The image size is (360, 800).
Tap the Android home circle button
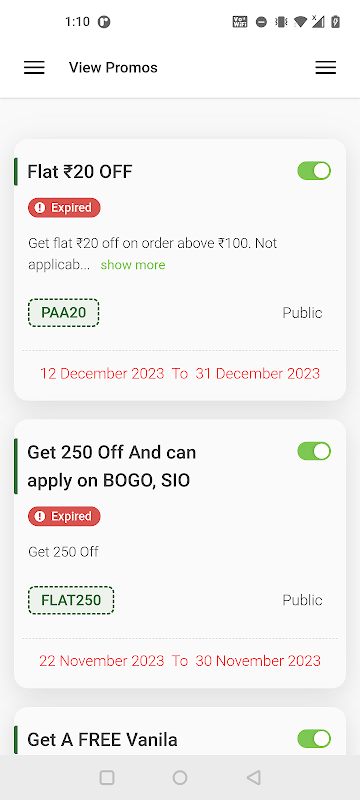[x=179, y=778]
